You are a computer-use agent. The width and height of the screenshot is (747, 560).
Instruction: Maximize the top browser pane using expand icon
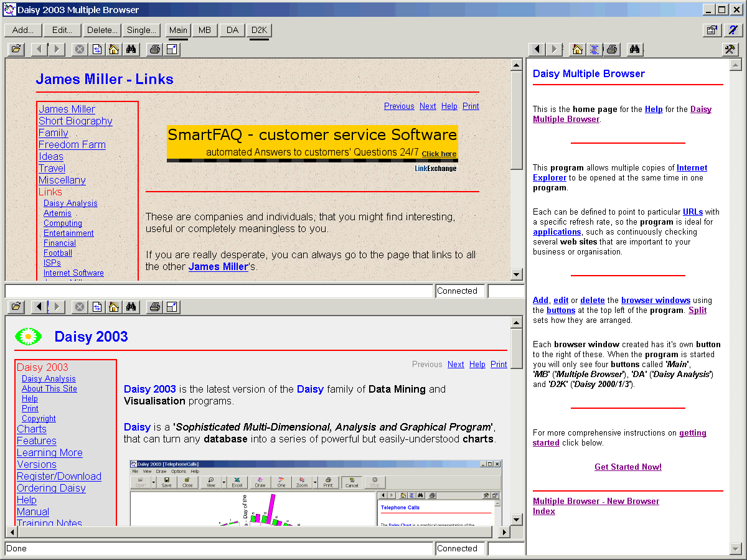[x=172, y=49]
